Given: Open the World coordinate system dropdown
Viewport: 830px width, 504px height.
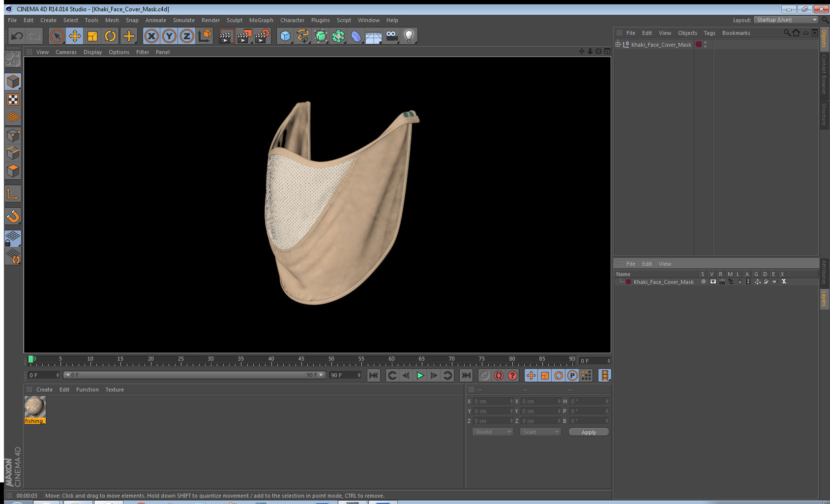Looking at the screenshot, I should [493, 432].
